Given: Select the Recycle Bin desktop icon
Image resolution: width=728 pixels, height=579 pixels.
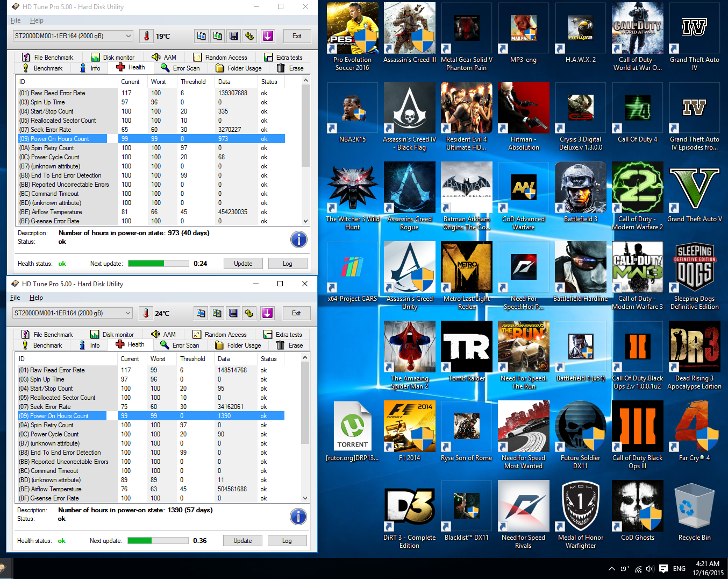Looking at the screenshot, I should (x=694, y=512).
